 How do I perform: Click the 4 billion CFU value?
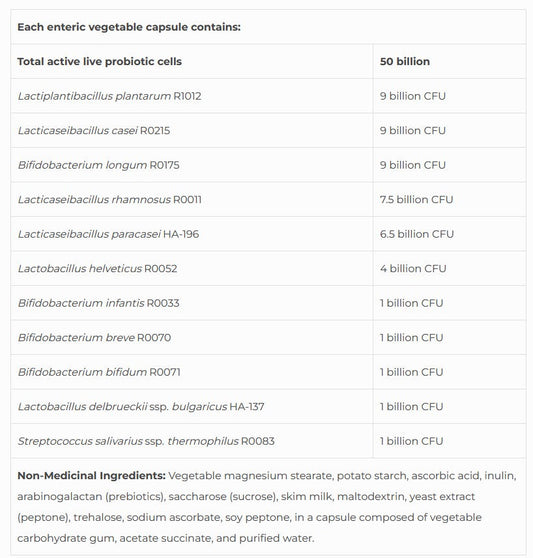pos(413,269)
